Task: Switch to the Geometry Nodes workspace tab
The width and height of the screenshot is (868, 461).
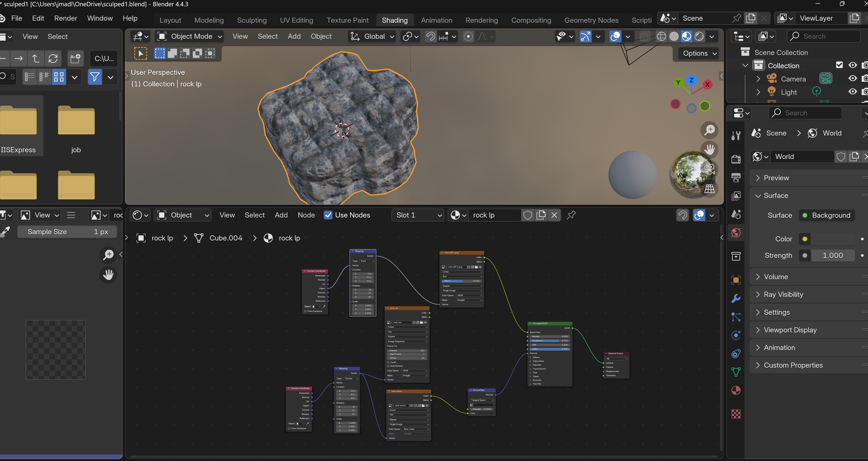Action: (x=591, y=20)
